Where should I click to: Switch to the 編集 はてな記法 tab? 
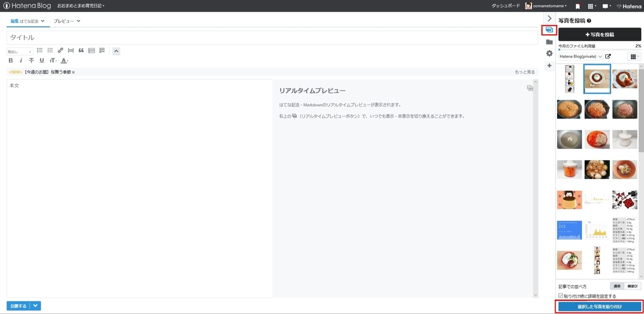tap(24, 21)
